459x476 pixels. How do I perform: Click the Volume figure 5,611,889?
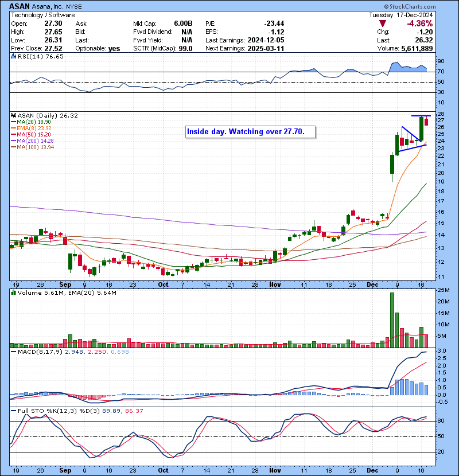[x=417, y=49]
